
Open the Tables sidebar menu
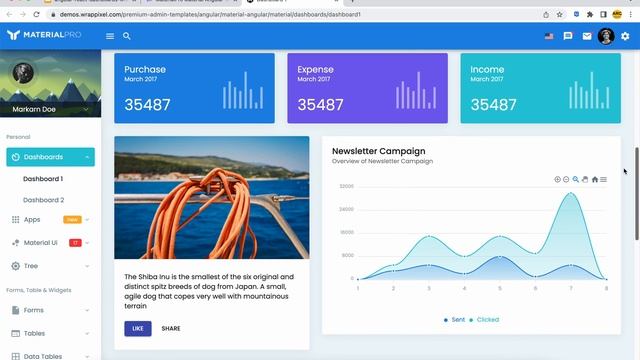[51, 333]
